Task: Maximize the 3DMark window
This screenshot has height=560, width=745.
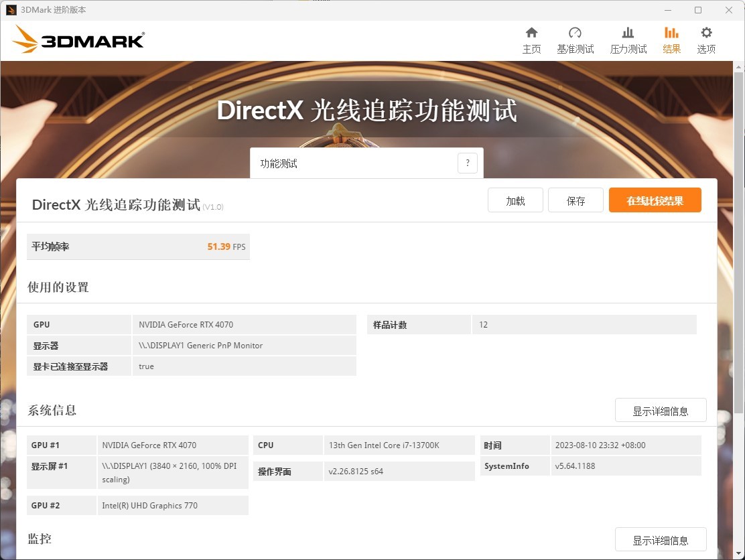Action: 698,10
